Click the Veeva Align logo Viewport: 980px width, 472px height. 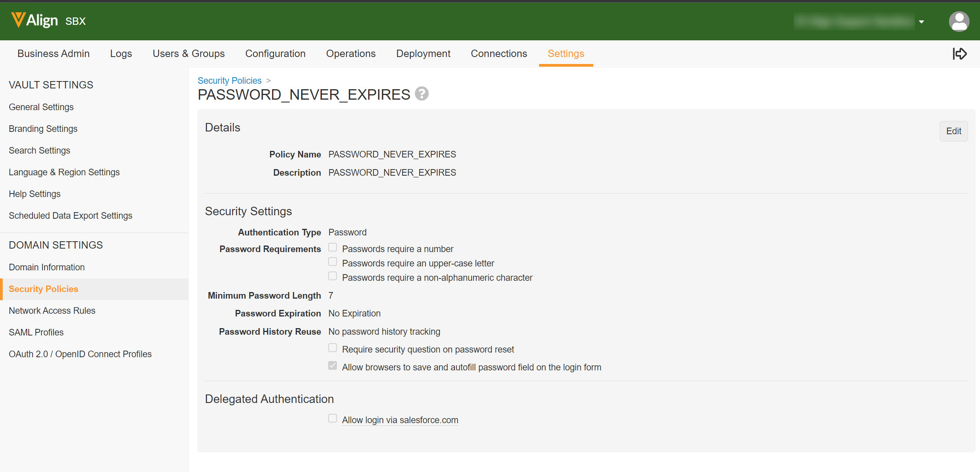[34, 20]
